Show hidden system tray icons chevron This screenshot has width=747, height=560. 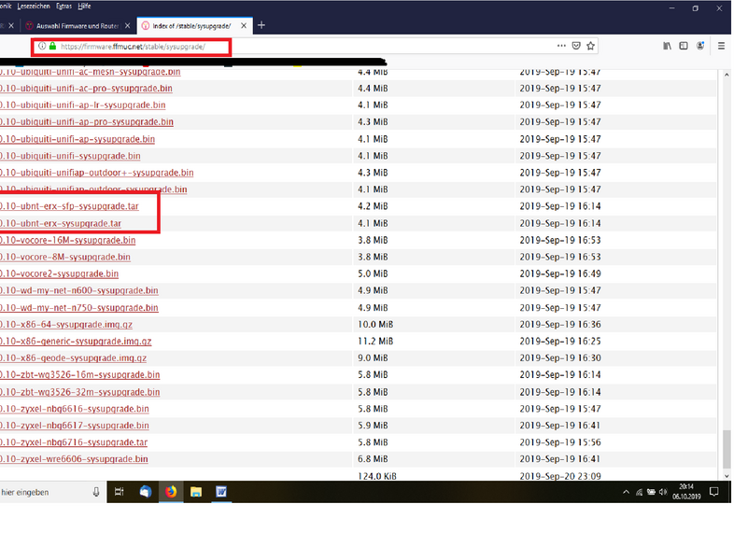pyautogui.click(x=626, y=492)
